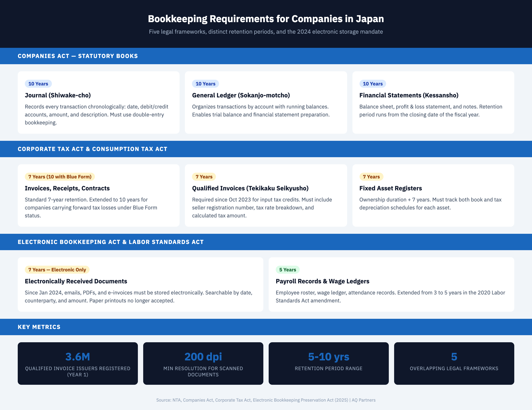The width and height of the screenshot is (532, 410).
Task: Select the 'Journal (Shiwake-cho)' card
Action: point(98,102)
